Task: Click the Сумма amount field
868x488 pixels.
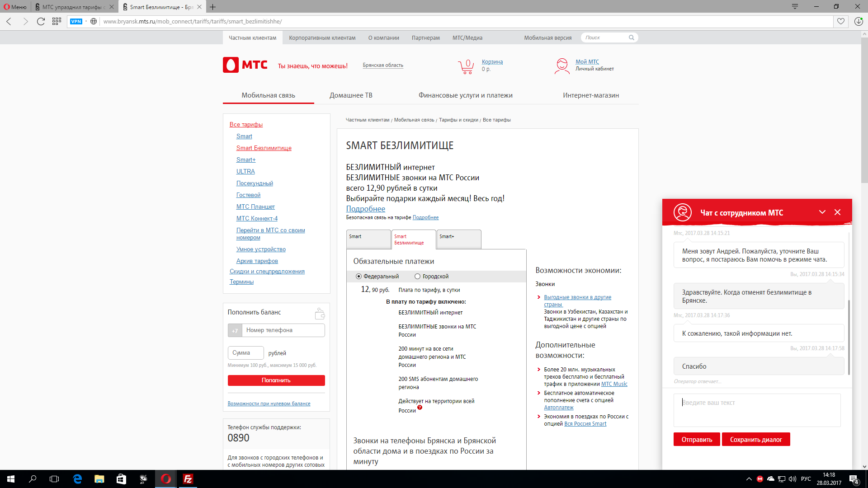Action: [x=246, y=353]
